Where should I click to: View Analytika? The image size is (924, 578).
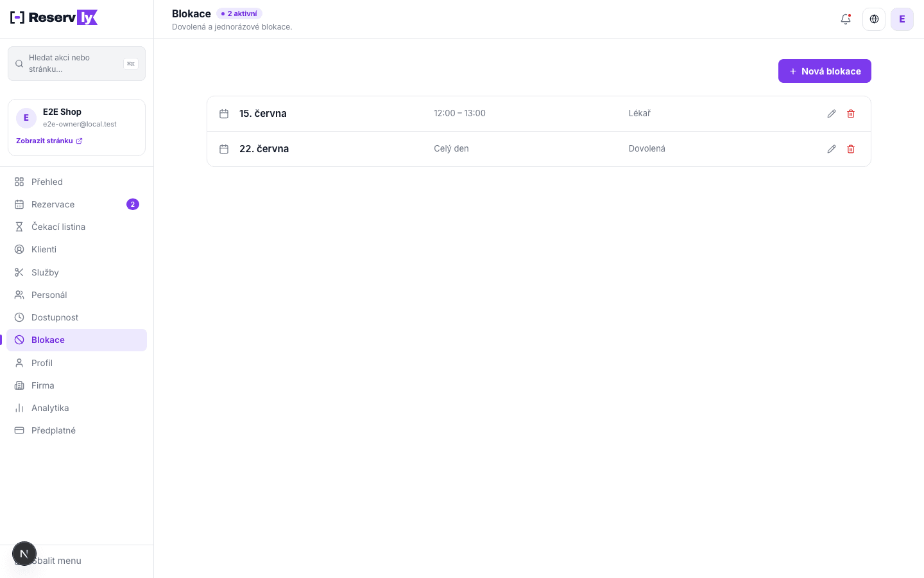pyautogui.click(x=76, y=408)
